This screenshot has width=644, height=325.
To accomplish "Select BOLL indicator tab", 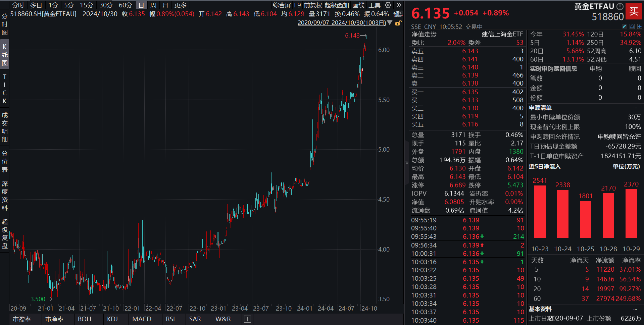I will pyautogui.click(x=85, y=319).
